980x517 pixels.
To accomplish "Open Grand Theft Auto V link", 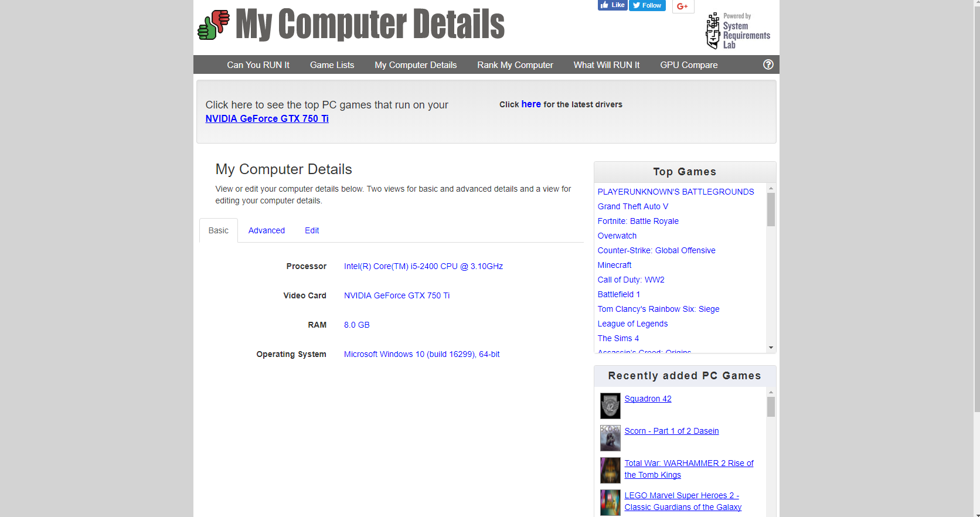I will 633,206.
